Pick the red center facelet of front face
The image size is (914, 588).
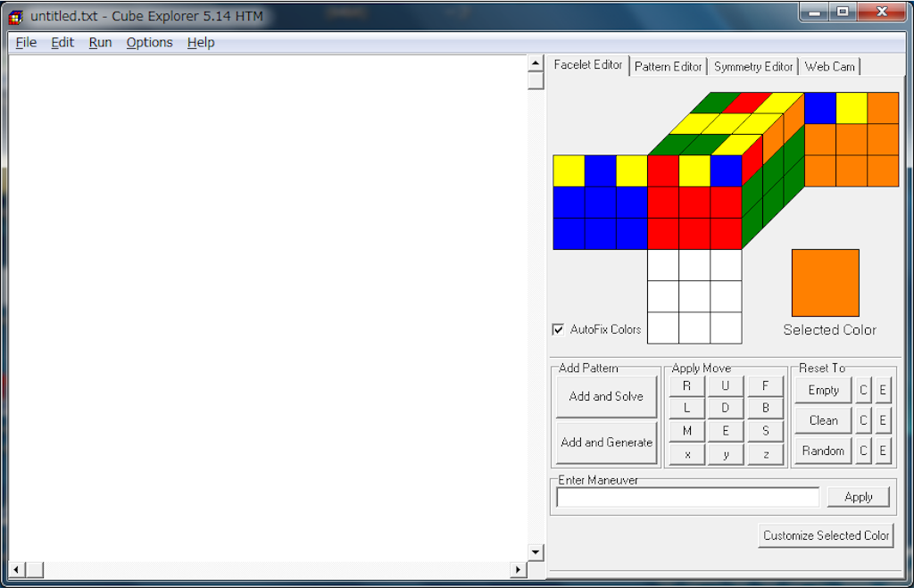pos(694,203)
